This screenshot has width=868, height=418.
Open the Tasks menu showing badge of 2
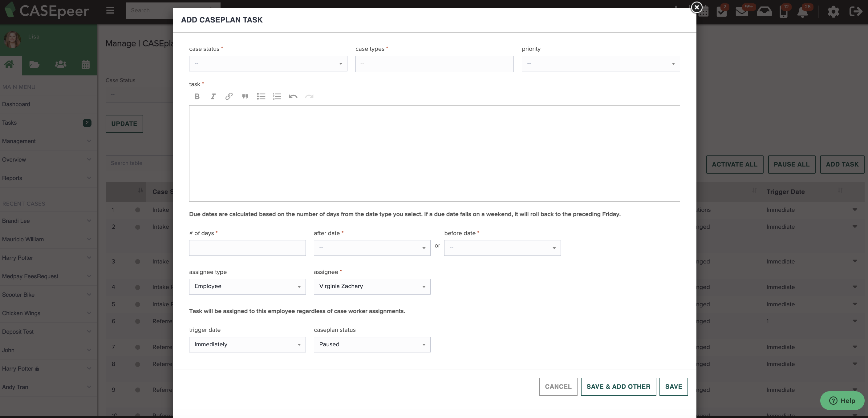(40, 123)
